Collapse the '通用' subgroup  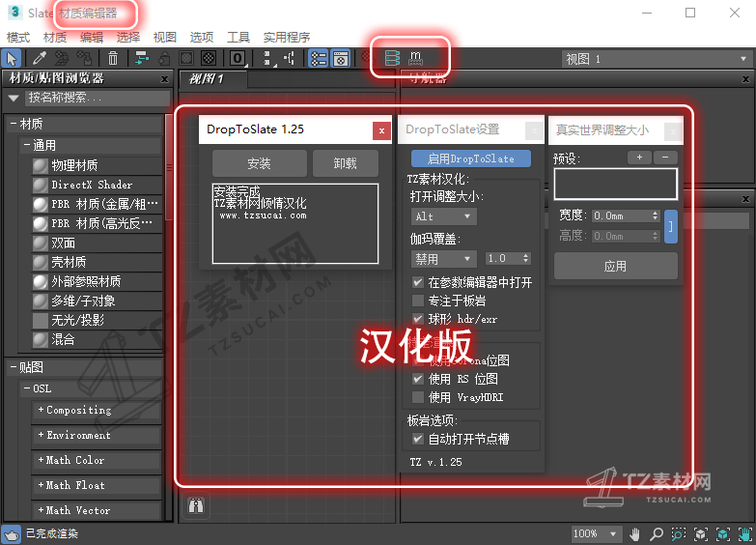coord(27,145)
